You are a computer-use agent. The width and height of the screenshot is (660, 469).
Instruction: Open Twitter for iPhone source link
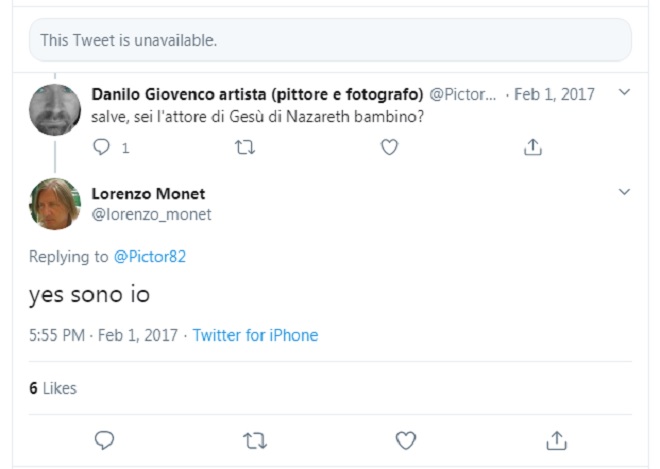click(x=255, y=335)
